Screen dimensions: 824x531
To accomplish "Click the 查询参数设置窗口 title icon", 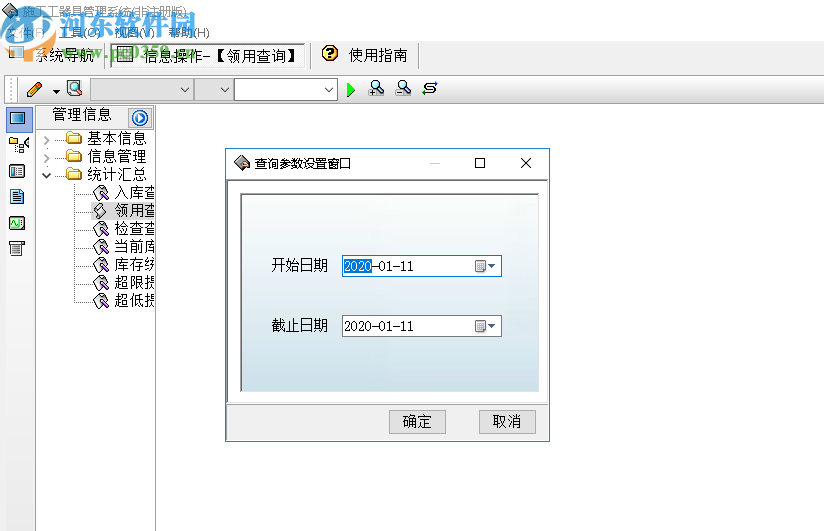I will point(242,164).
